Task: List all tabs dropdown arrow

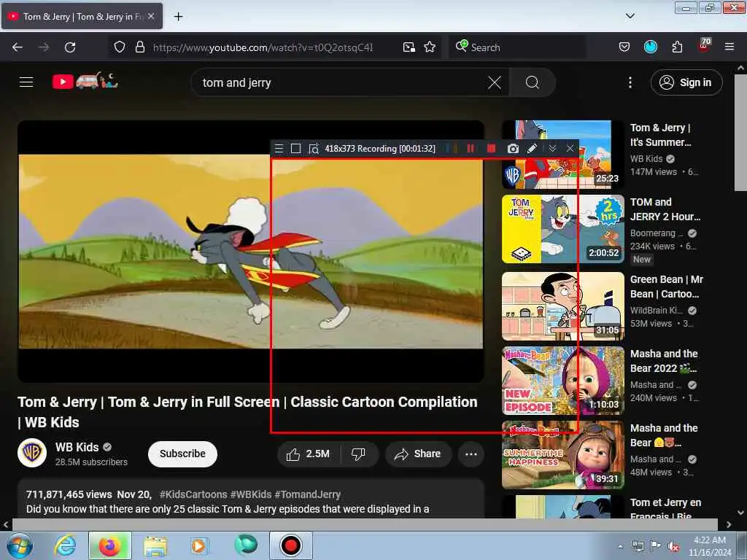Action: click(630, 16)
